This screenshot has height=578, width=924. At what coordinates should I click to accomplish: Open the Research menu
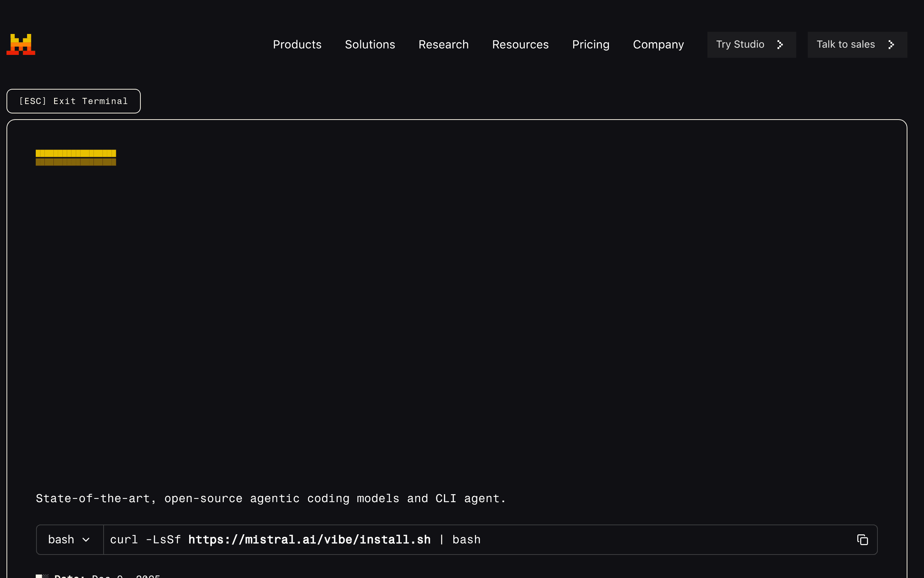[x=443, y=44]
